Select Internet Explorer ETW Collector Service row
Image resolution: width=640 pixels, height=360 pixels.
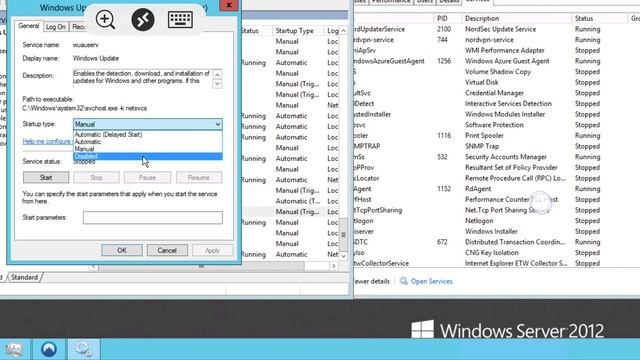(x=496, y=263)
